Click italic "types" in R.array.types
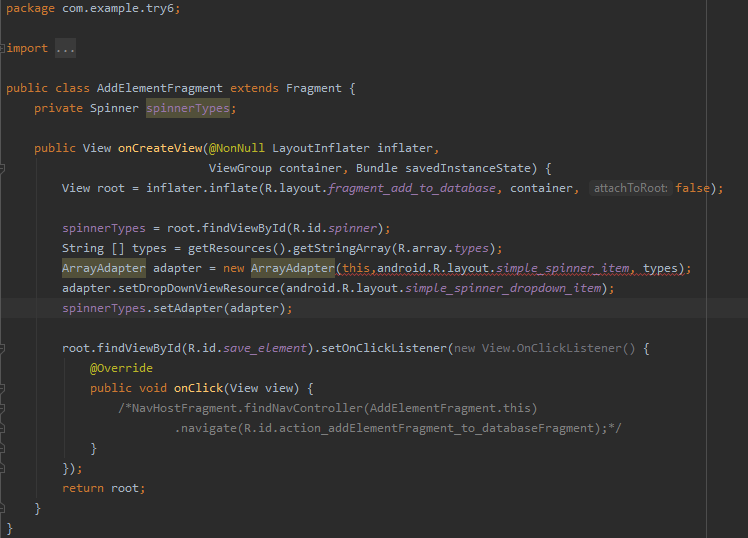The height and width of the screenshot is (538, 748). click(471, 248)
